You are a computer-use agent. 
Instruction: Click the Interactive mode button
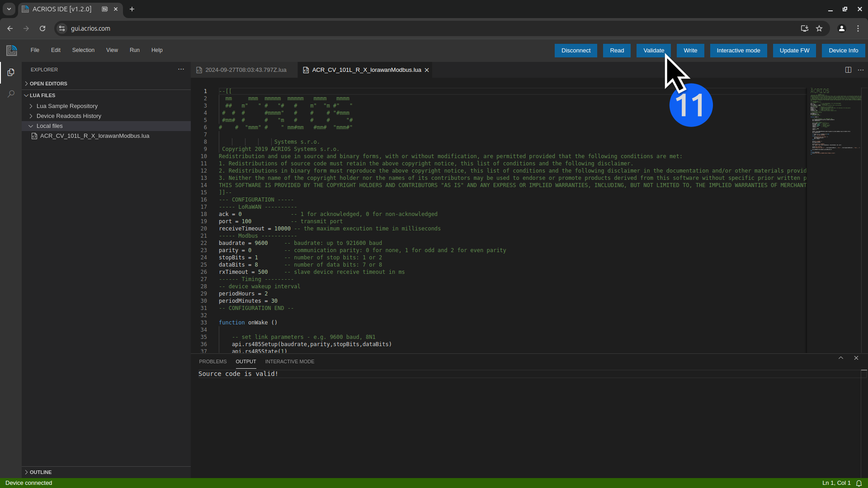tap(738, 50)
